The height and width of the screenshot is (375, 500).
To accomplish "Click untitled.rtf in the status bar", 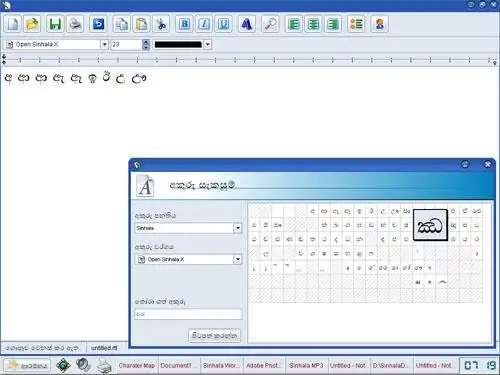I will click(x=104, y=348).
